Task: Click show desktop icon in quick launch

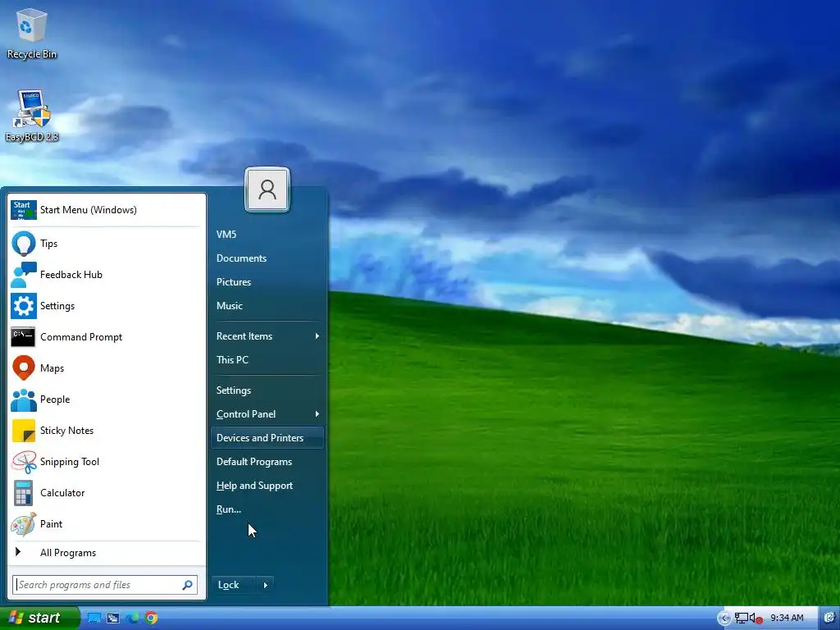Action: [94, 618]
